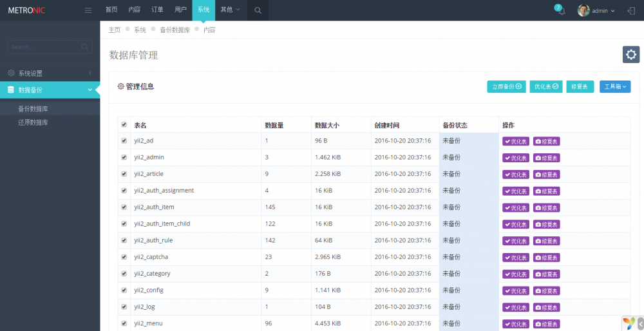644x331 pixels.
Task: Uncheck the yii2_captcha row checkbox
Action: coord(124,257)
